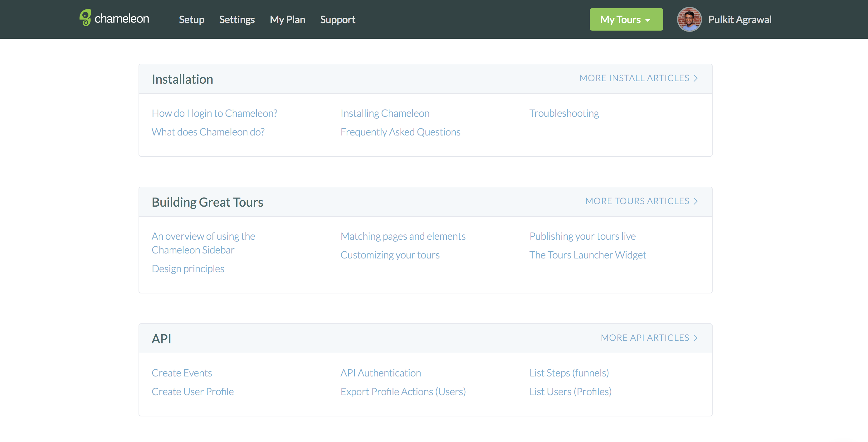The width and height of the screenshot is (868, 442).
Task: Navigate to Settings menu item
Action: click(237, 19)
